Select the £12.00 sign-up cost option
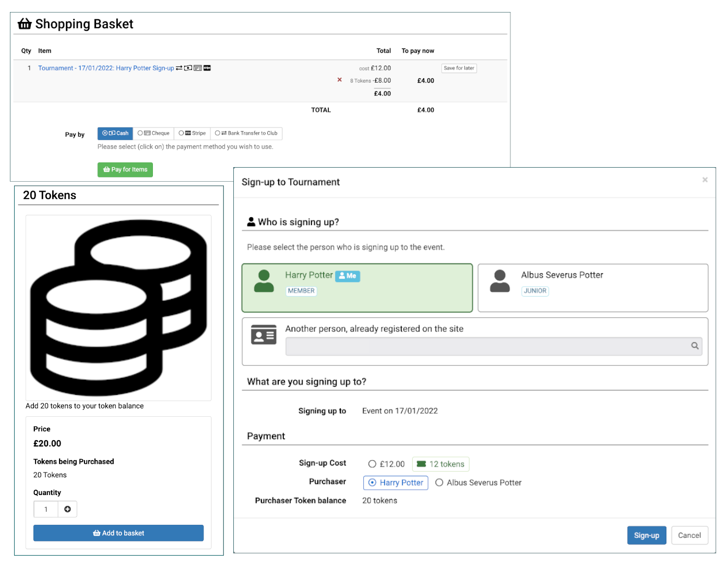 [372, 464]
